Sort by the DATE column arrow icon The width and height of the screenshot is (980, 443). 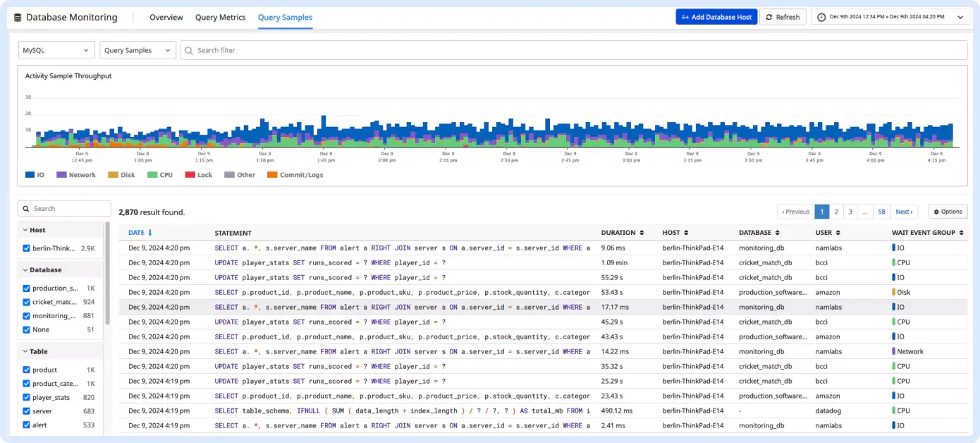pyautogui.click(x=149, y=233)
